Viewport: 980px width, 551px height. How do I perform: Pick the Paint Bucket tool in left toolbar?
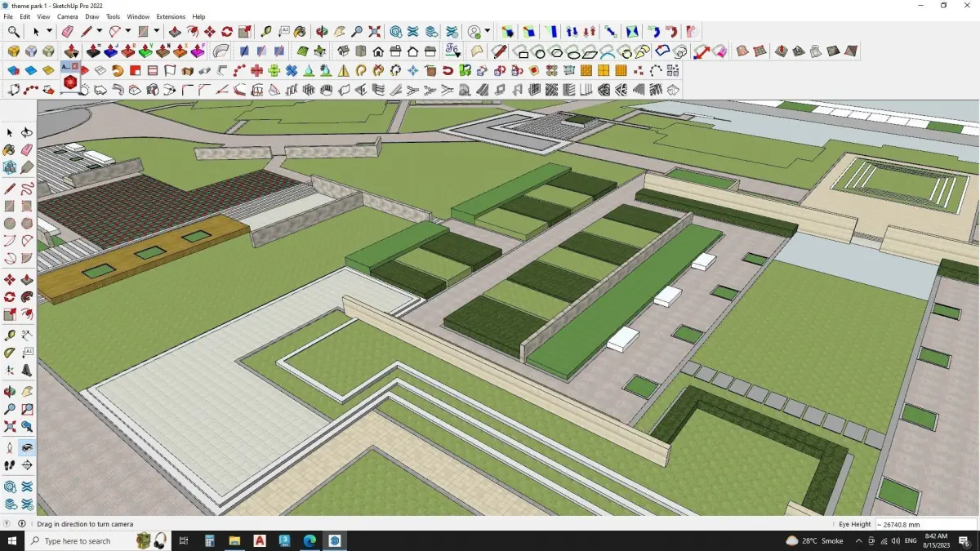(x=10, y=149)
